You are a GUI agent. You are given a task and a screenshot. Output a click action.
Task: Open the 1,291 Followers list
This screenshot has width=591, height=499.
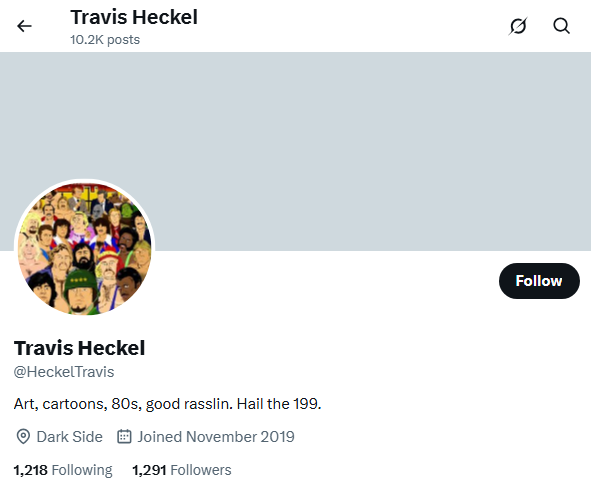click(182, 470)
